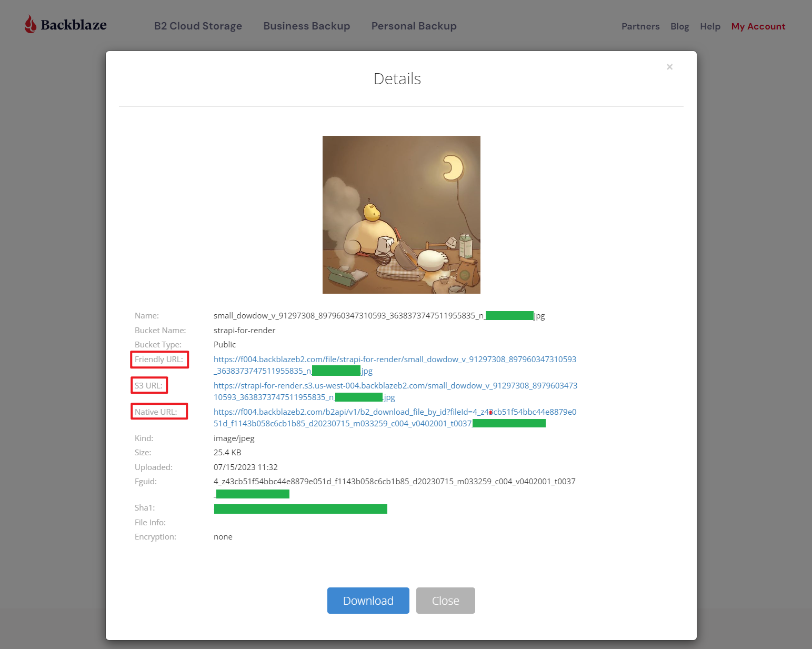Click the 'Kind:' label
This screenshot has width=812, height=649.
click(144, 438)
